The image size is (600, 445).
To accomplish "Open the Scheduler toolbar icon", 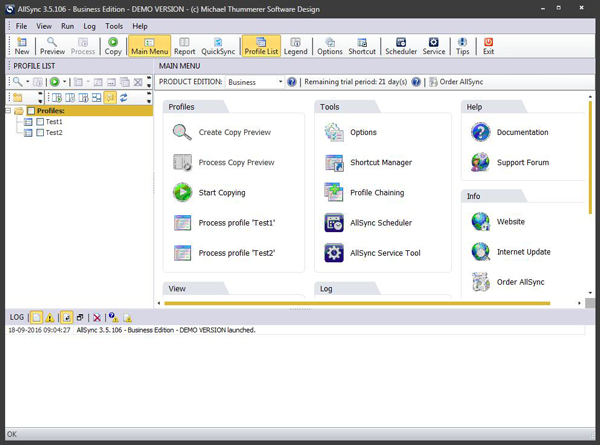I will pos(401,46).
